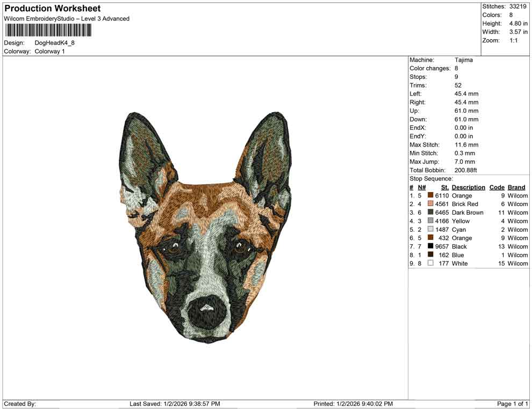Image resolution: width=532 pixels, height=409 pixels.
Task: Click the Orange 432 swatch in row 6
Action: coord(430,238)
